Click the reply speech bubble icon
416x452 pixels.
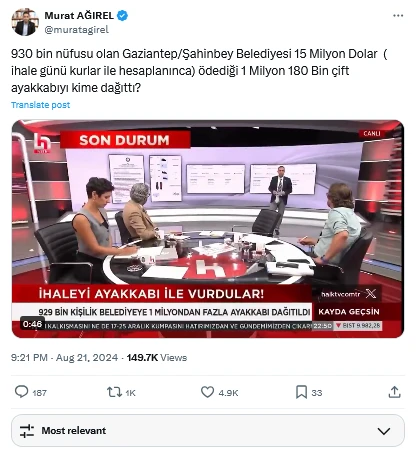pyautogui.click(x=22, y=392)
